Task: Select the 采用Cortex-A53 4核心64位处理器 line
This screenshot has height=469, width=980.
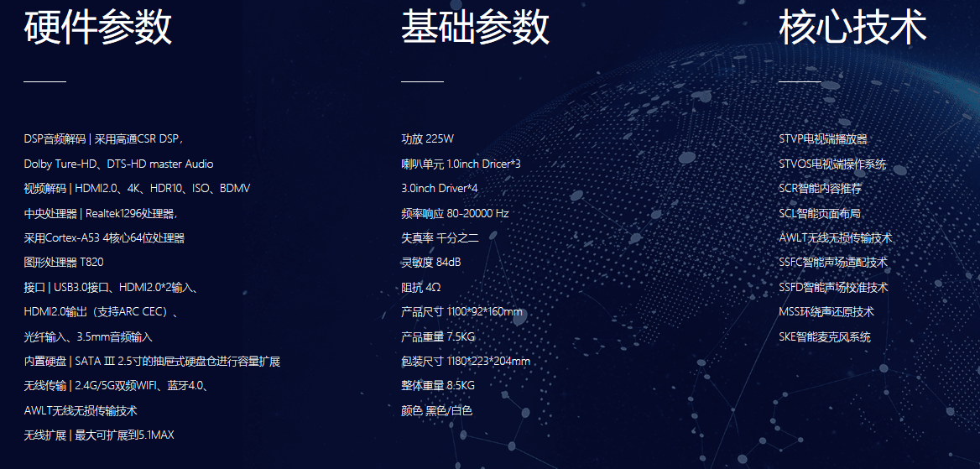Action: pyautogui.click(x=104, y=237)
